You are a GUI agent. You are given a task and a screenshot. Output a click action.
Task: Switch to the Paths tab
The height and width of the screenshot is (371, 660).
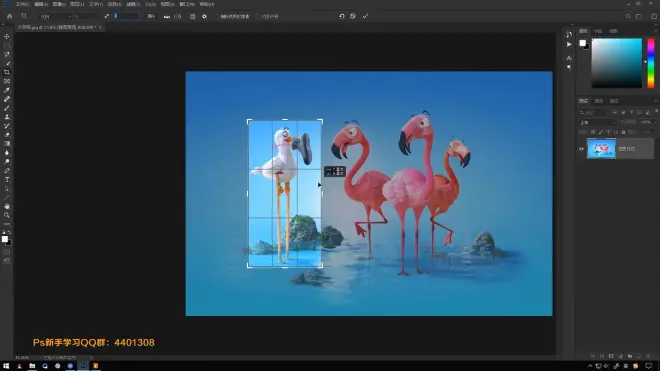click(x=614, y=101)
